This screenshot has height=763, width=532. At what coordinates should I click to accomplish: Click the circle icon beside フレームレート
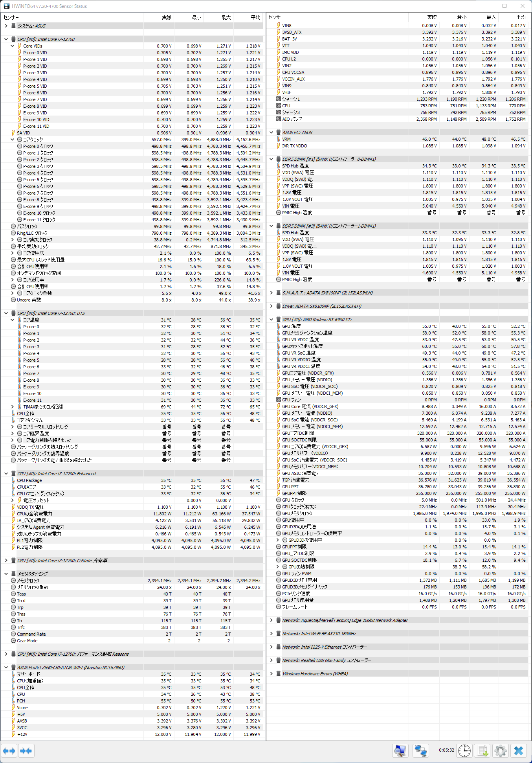click(279, 607)
